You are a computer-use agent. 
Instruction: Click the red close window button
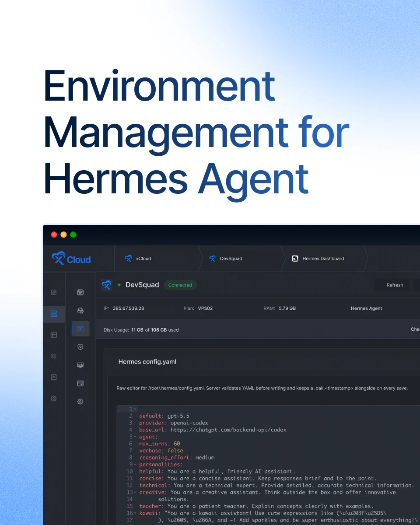54,234
